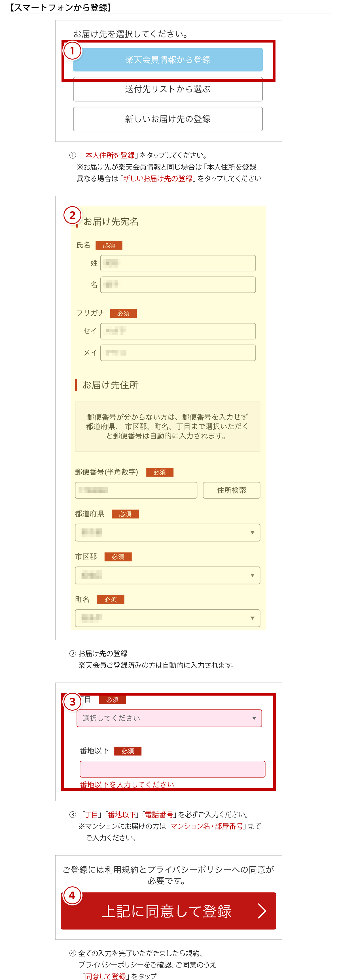Click the 番地以下 address input field

(172, 769)
